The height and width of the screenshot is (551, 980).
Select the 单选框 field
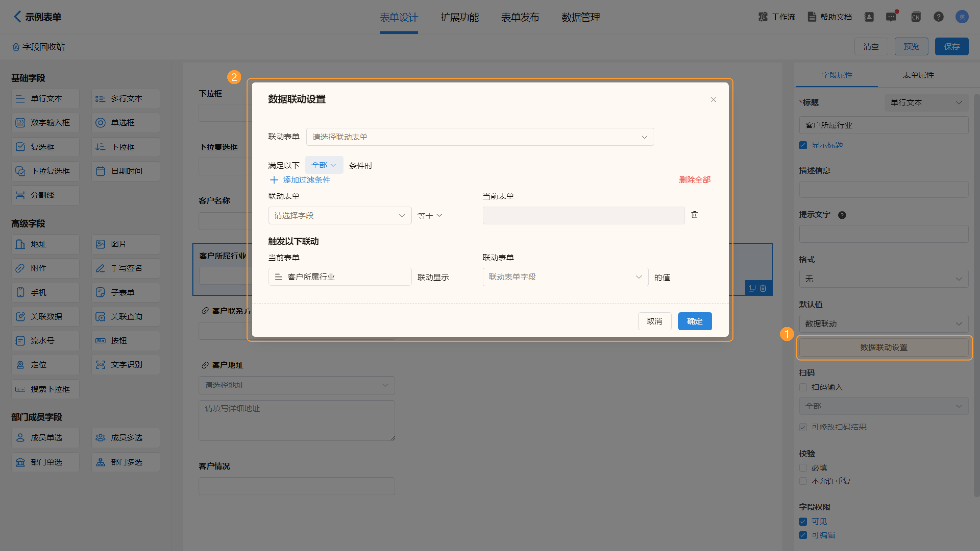coord(126,123)
